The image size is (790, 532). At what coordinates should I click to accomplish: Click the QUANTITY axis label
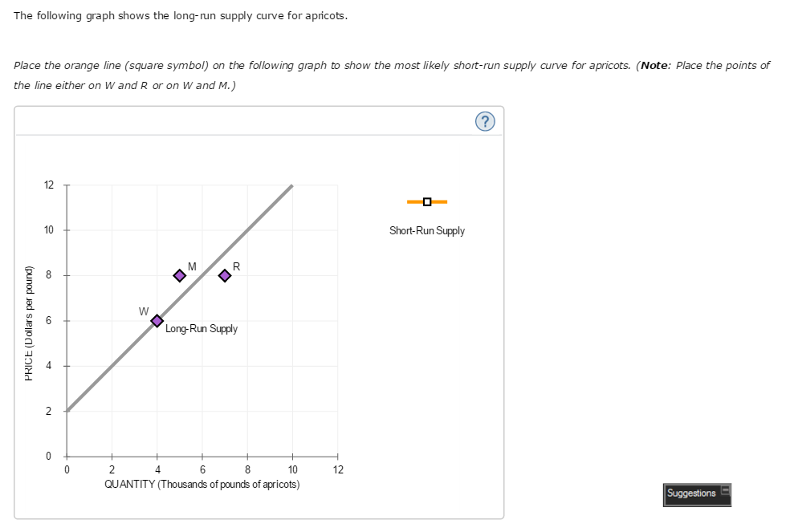(x=202, y=484)
